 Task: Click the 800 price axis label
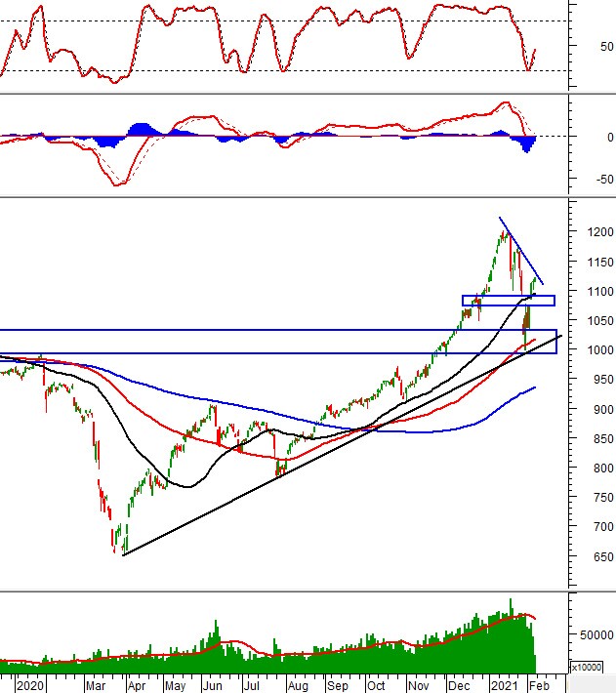point(603,469)
